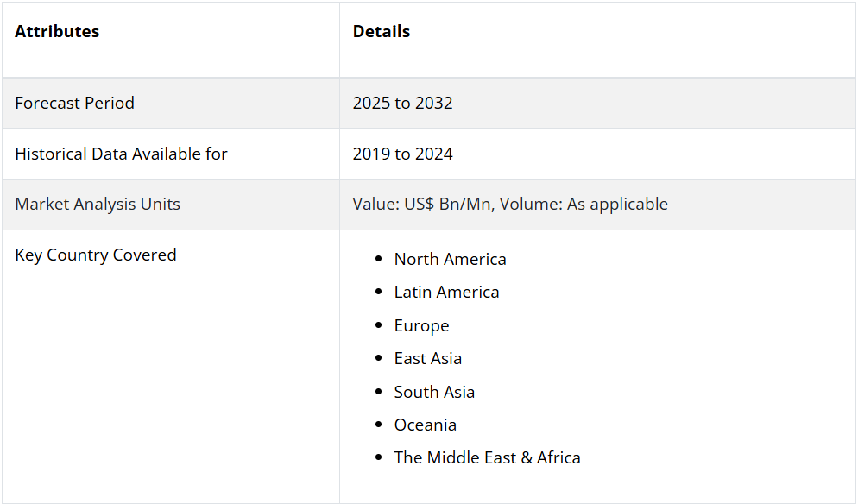Select The Middle East & Africa item

pos(487,457)
